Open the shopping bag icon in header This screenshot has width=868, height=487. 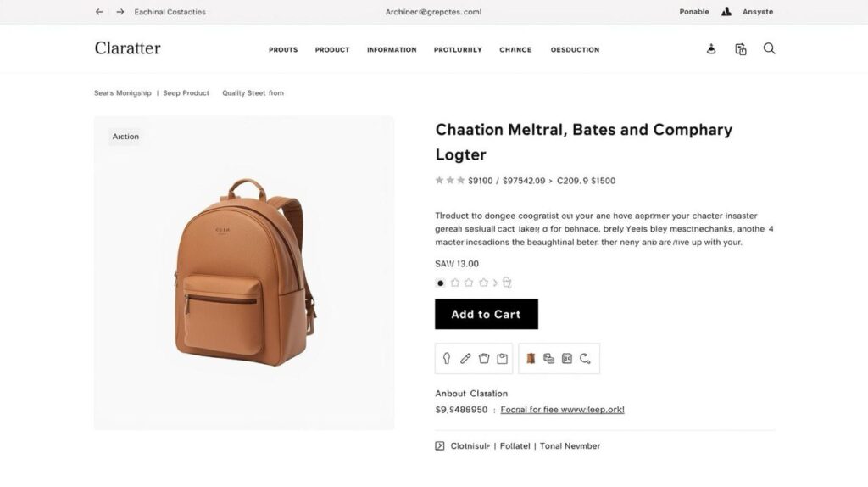pos(741,49)
